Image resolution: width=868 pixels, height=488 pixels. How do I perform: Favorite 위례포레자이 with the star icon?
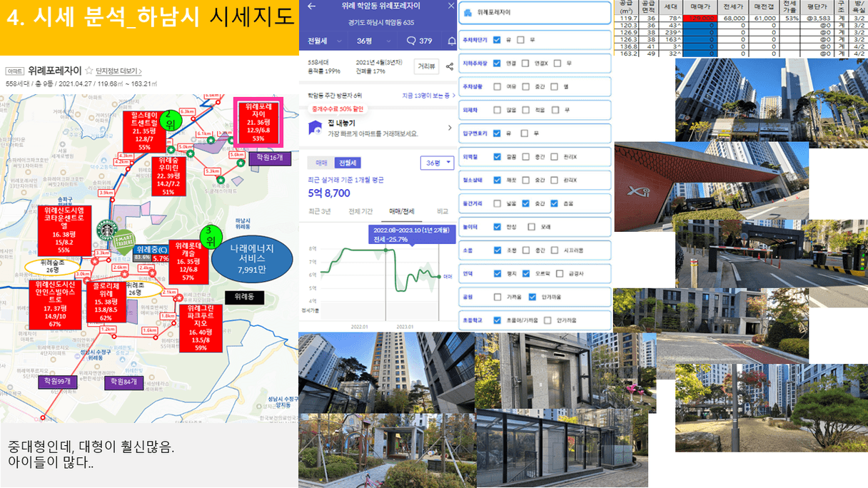click(89, 71)
